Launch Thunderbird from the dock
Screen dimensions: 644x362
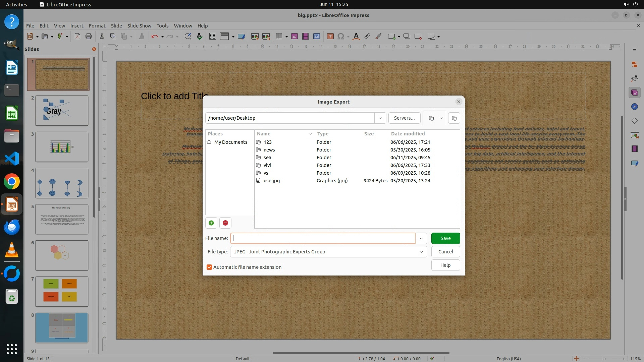coord(12,227)
